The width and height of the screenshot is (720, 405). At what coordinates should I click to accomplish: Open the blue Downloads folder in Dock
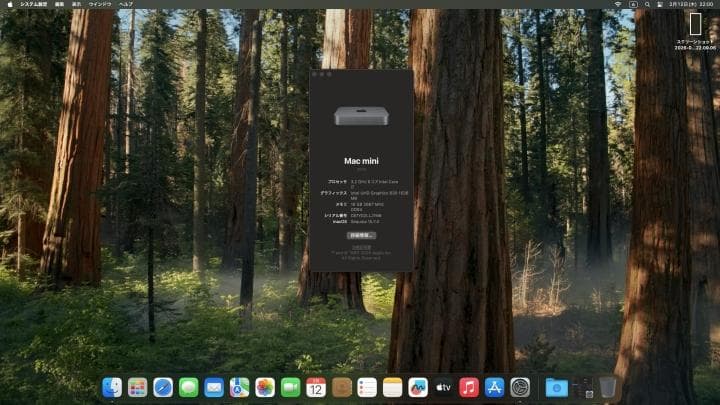(x=557, y=387)
